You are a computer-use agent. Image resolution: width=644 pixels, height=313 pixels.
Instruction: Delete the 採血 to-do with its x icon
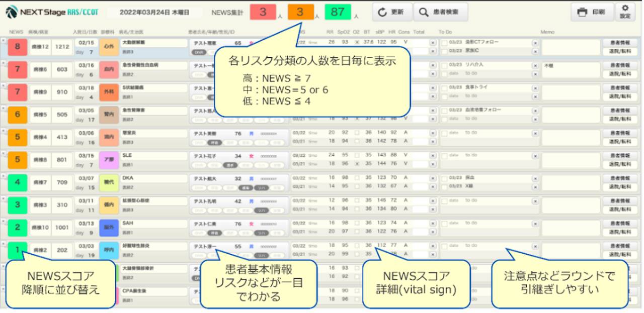pyautogui.click(x=535, y=178)
